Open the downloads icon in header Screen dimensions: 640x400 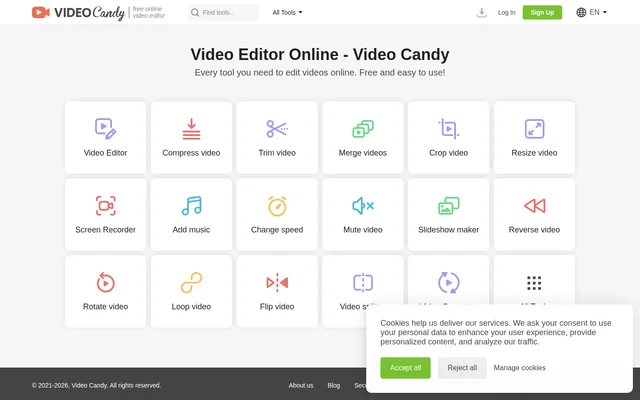tap(482, 13)
